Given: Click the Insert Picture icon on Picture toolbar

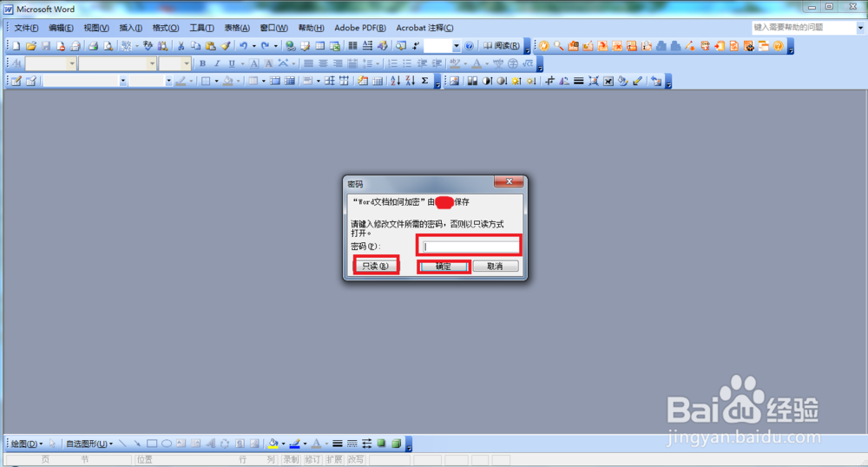Looking at the screenshot, I should tap(455, 81).
